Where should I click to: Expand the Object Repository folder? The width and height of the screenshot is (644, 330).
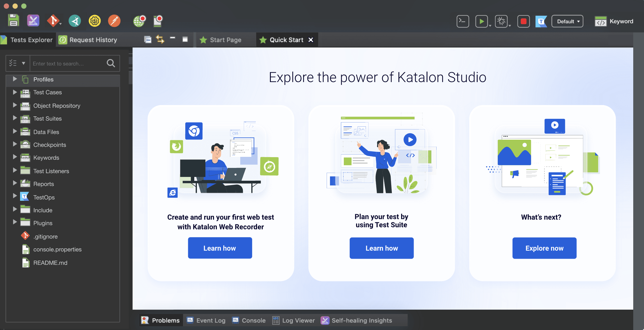coord(15,105)
